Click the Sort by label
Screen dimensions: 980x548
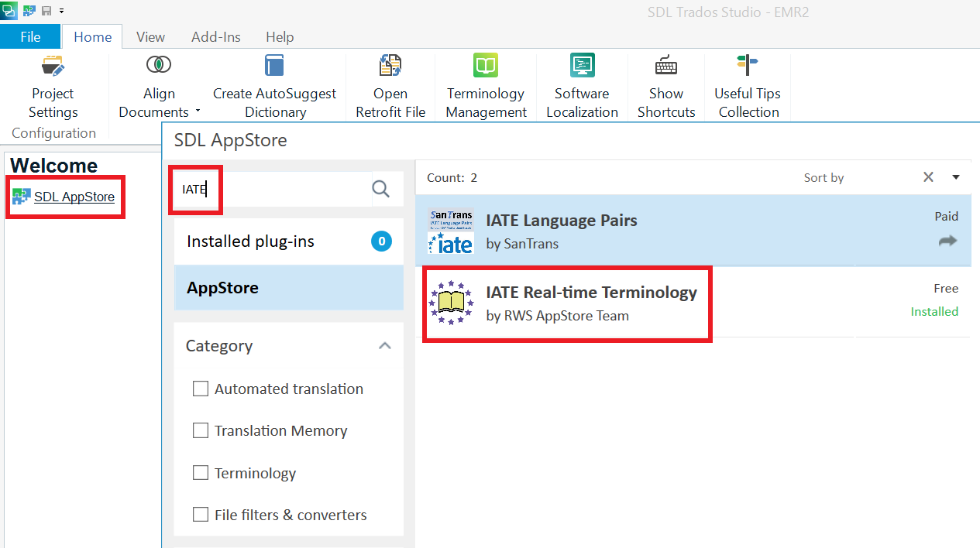(x=824, y=177)
